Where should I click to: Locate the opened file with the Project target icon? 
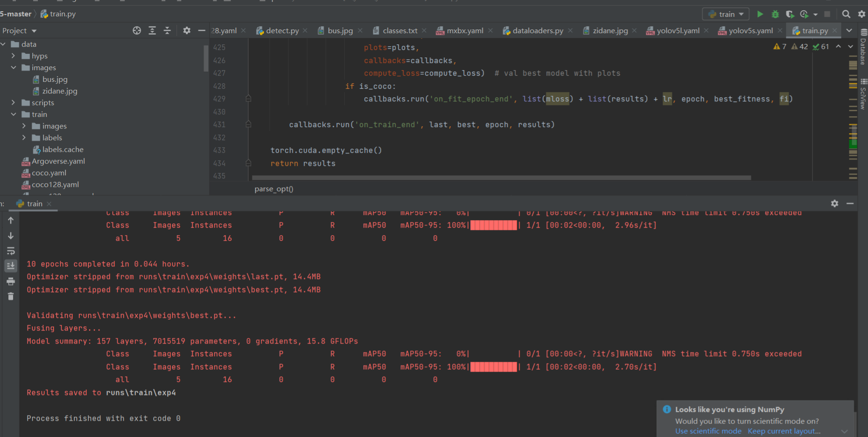137,30
